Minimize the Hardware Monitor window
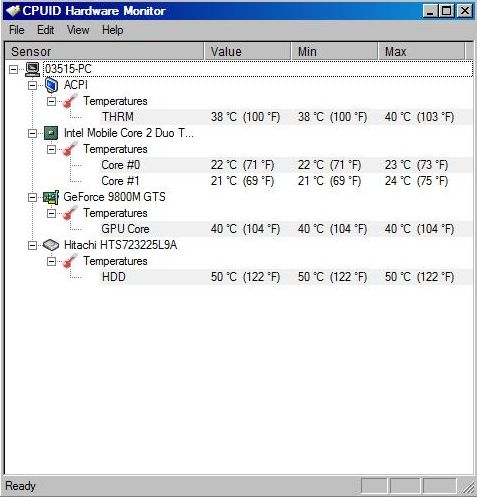The height and width of the screenshot is (497, 477). pyautogui.click(x=430, y=11)
